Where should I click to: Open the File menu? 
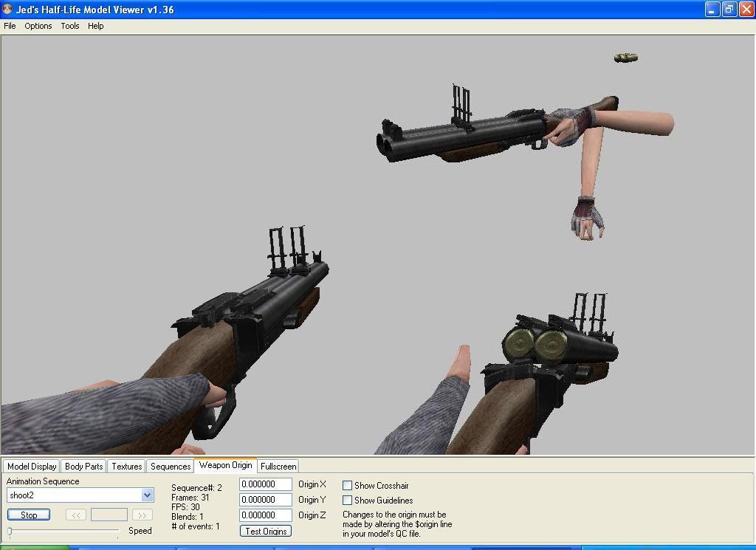tap(10, 26)
